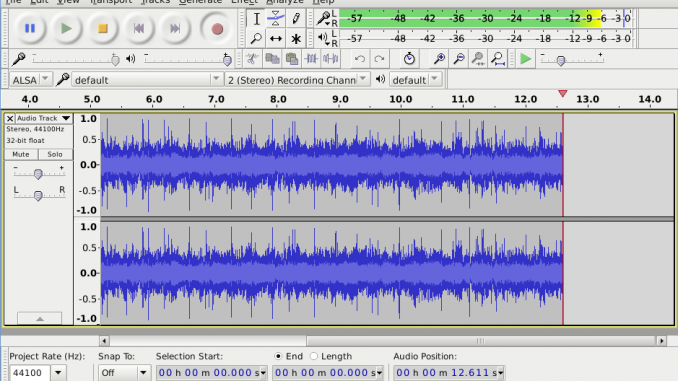The height and width of the screenshot is (381, 678).
Task: Select the Multi-Tool asterisk mode
Action: click(296, 38)
